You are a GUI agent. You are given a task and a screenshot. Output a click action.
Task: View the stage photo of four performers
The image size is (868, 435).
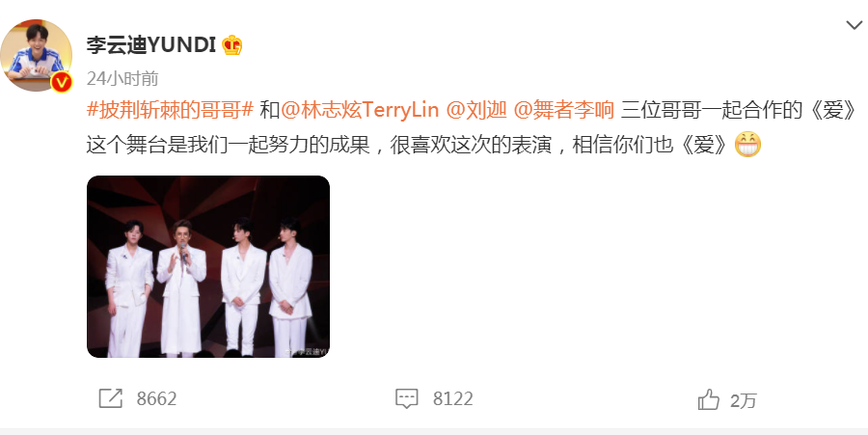(x=208, y=267)
